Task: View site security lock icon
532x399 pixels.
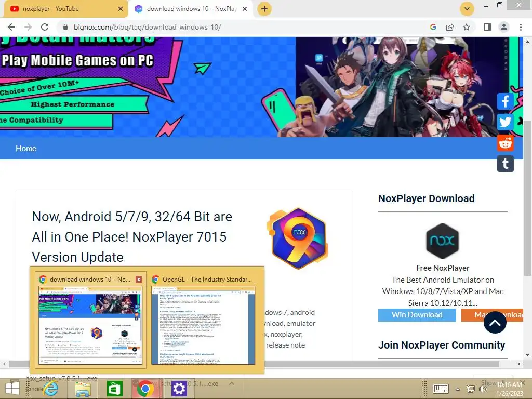Action: coord(65,27)
